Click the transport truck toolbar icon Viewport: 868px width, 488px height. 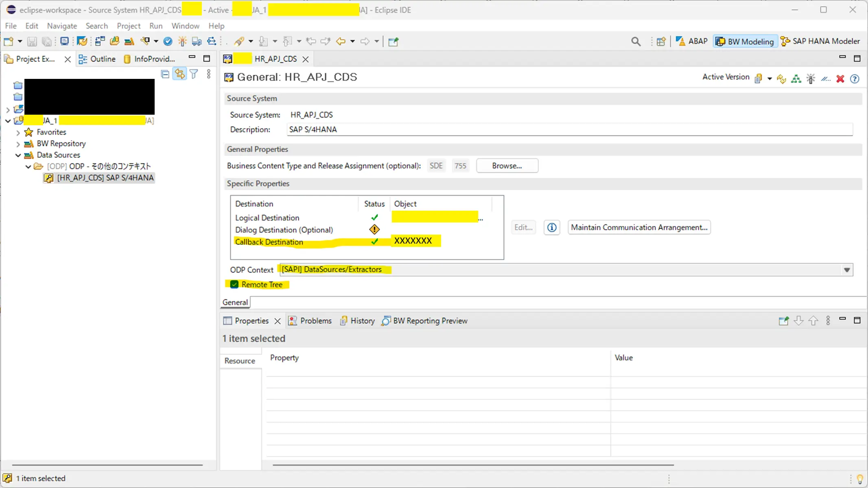tap(197, 41)
